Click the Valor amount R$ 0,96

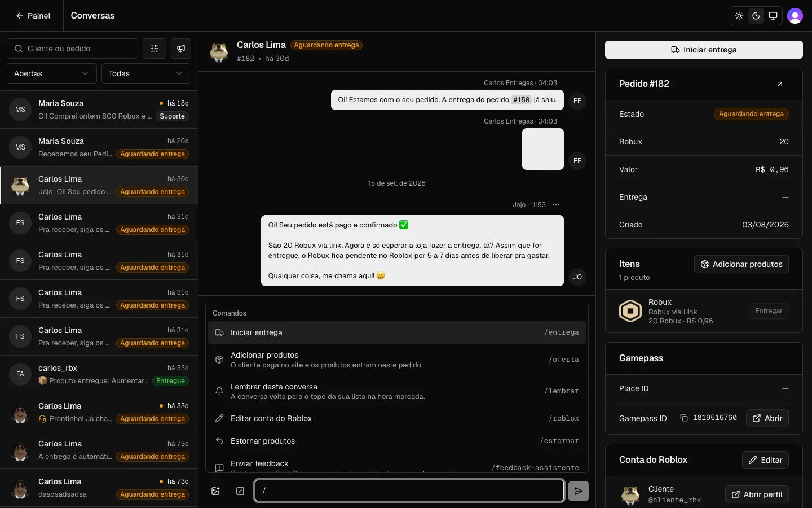coord(772,169)
